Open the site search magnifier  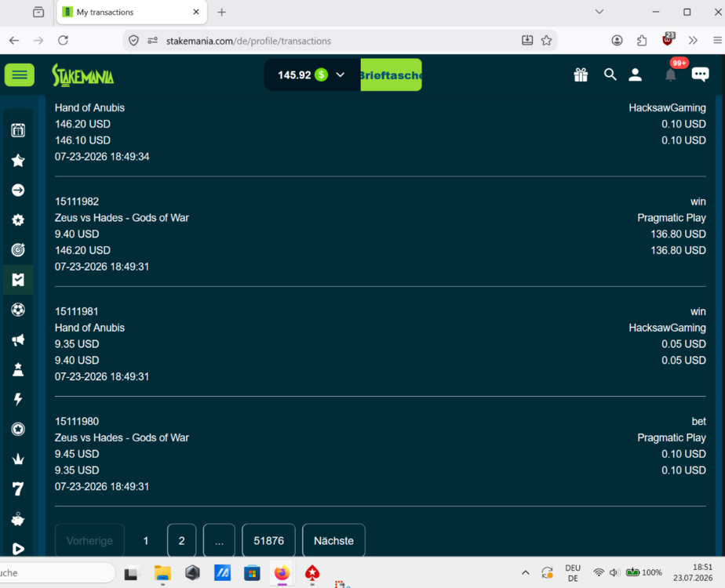coord(610,74)
